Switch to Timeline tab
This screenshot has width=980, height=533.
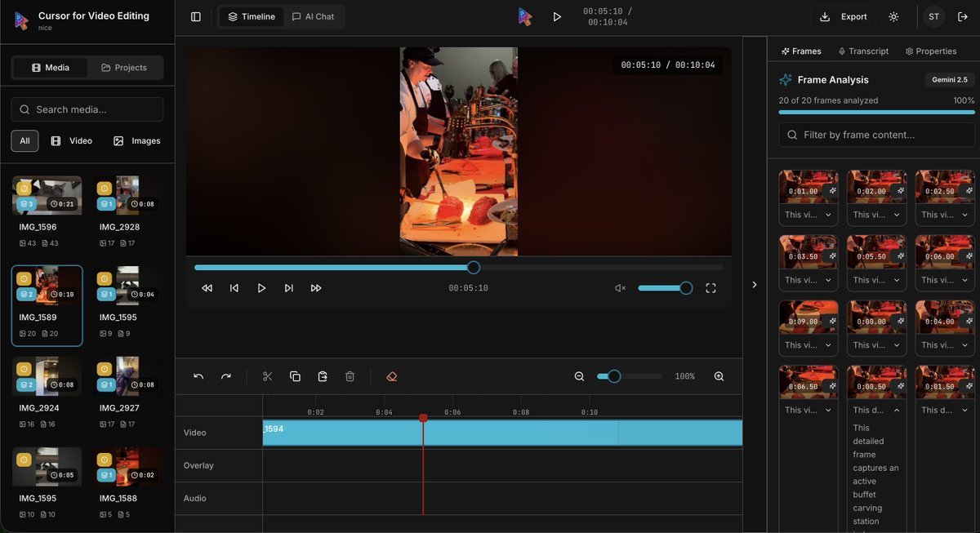[252, 16]
